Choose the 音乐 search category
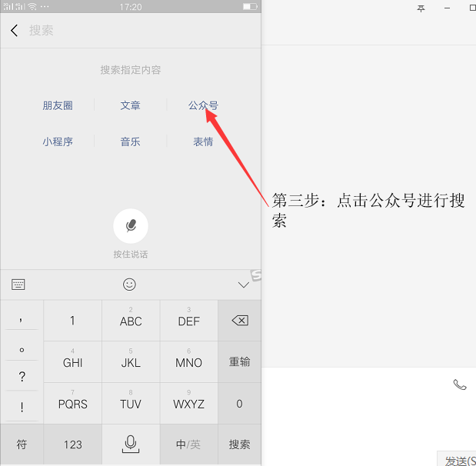 130,141
